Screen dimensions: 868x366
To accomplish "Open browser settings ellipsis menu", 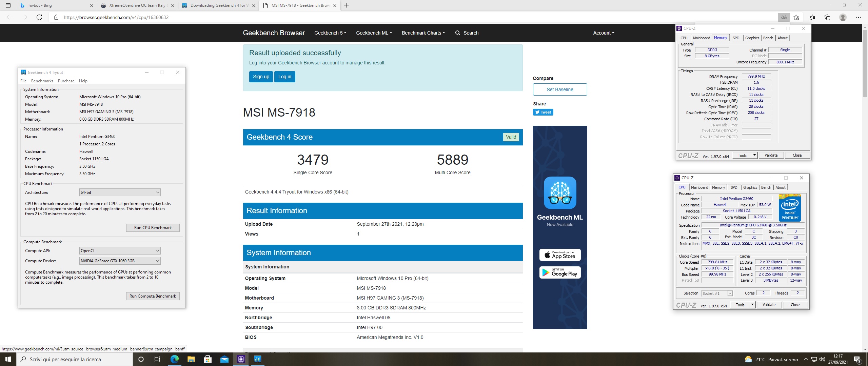I will [x=858, y=17].
